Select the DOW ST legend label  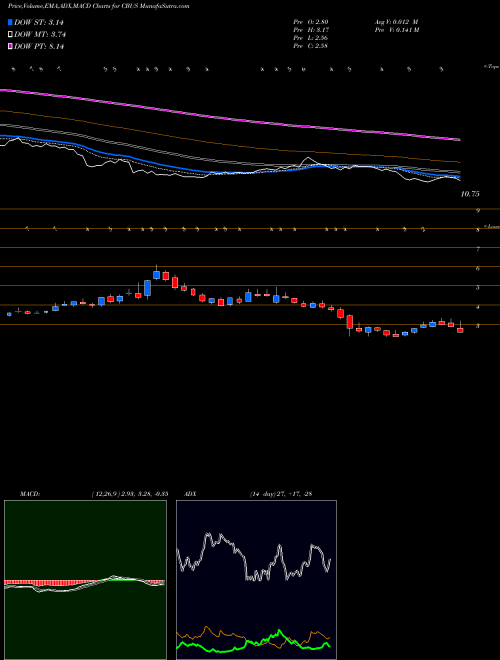(x=39, y=22)
